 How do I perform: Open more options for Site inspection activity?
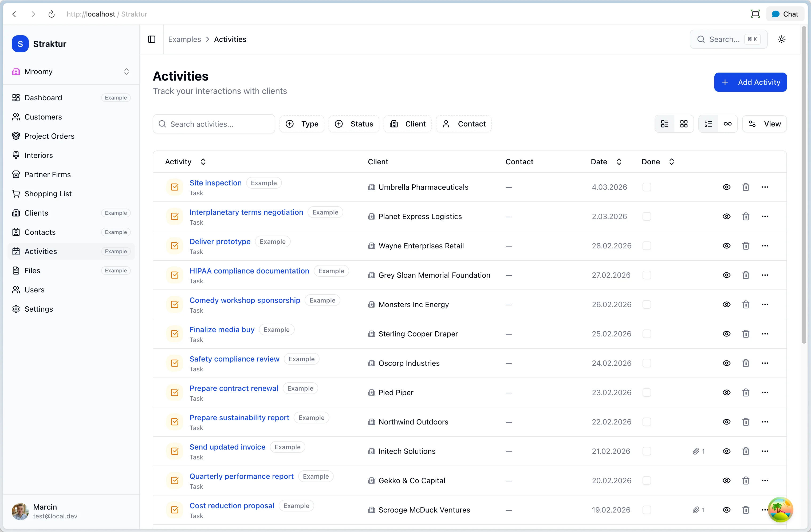[765, 187]
